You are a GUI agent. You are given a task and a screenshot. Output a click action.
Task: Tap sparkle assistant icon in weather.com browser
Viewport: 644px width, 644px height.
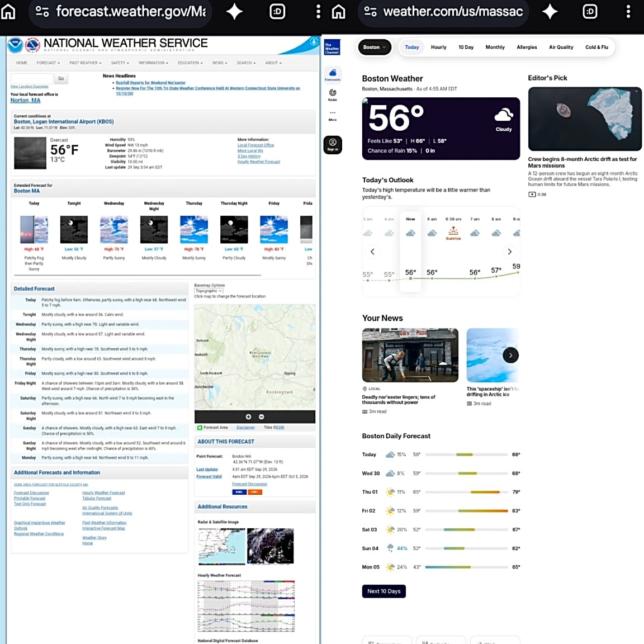click(x=550, y=12)
